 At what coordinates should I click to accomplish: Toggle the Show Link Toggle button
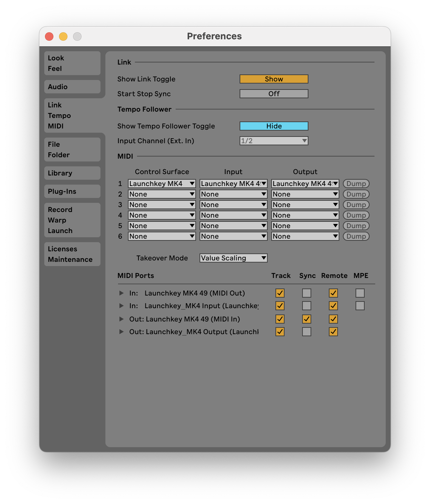point(274,79)
